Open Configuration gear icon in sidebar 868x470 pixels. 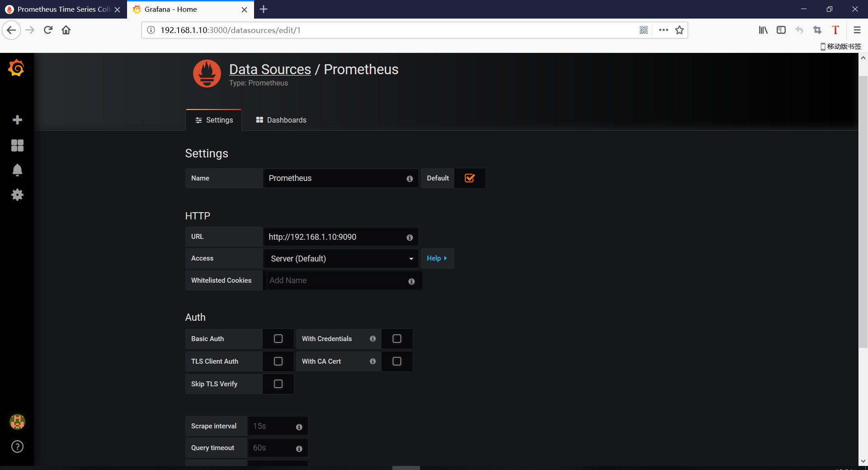[17, 195]
